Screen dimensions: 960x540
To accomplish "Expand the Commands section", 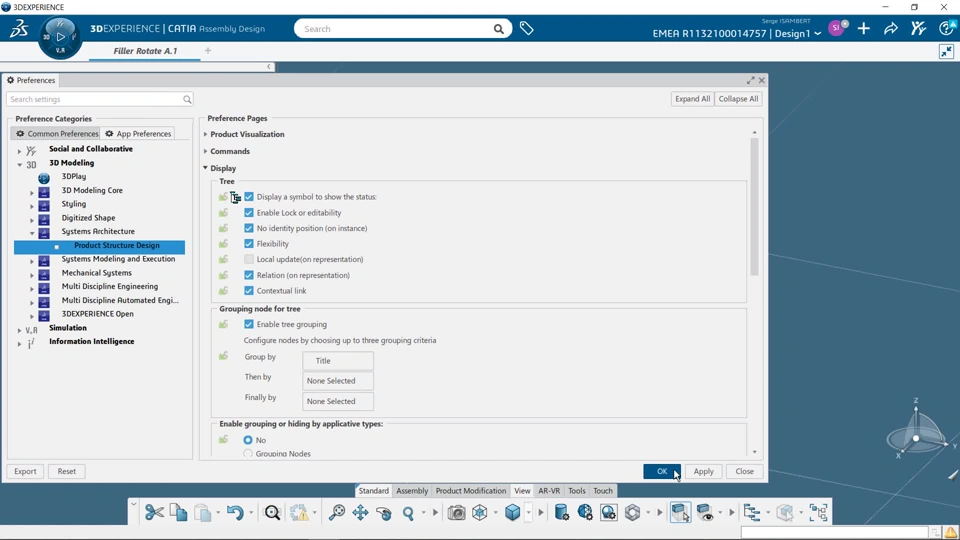I will pos(206,151).
